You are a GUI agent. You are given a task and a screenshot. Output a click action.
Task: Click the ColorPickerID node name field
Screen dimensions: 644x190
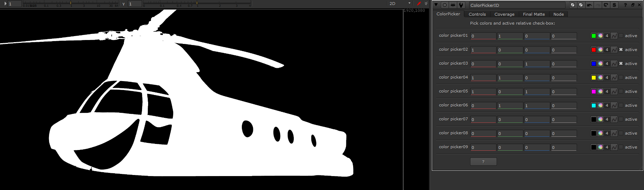517,5
